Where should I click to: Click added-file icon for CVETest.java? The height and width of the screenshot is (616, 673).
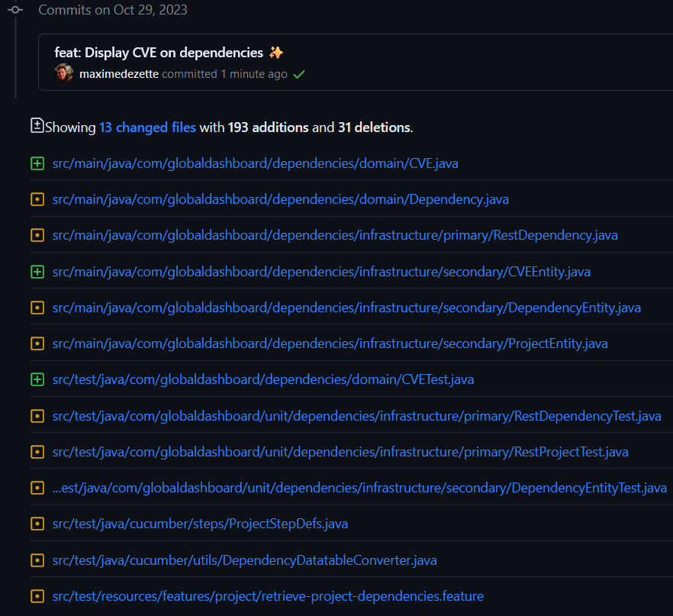point(37,379)
